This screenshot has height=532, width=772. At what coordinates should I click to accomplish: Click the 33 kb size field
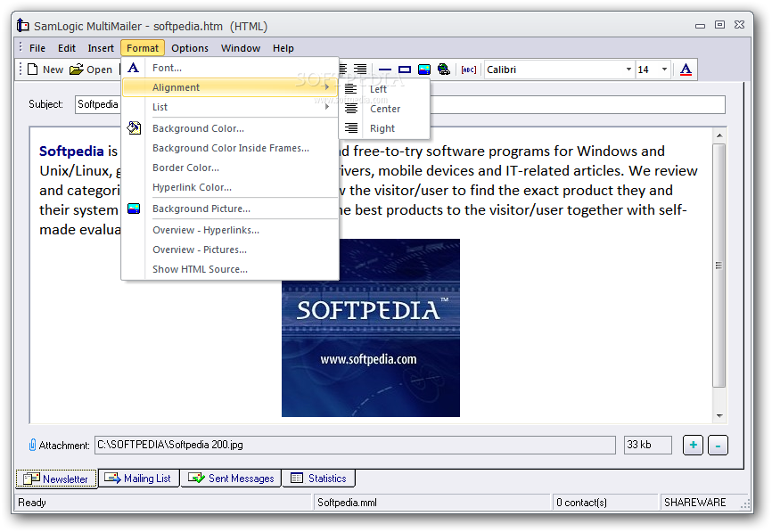click(x=648, y=445)
